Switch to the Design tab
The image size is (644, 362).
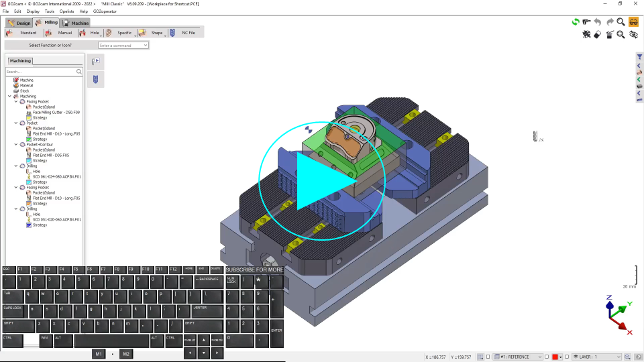tap(19, 23)
